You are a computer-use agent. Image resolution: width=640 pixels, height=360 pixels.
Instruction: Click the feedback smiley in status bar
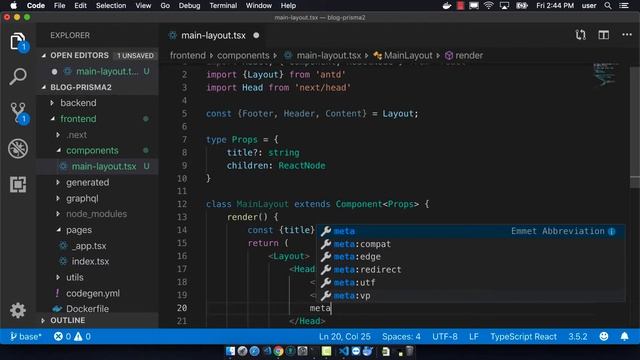click(x=604, y=336)
